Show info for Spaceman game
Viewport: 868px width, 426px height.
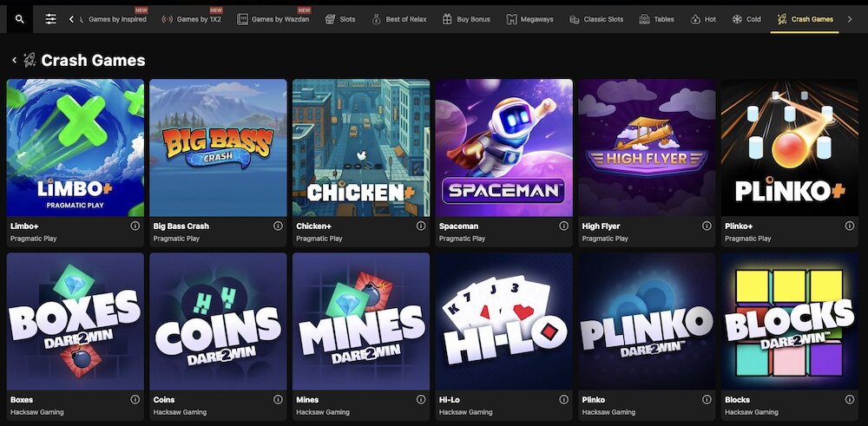pyautogui.click(x=563, y=226)
